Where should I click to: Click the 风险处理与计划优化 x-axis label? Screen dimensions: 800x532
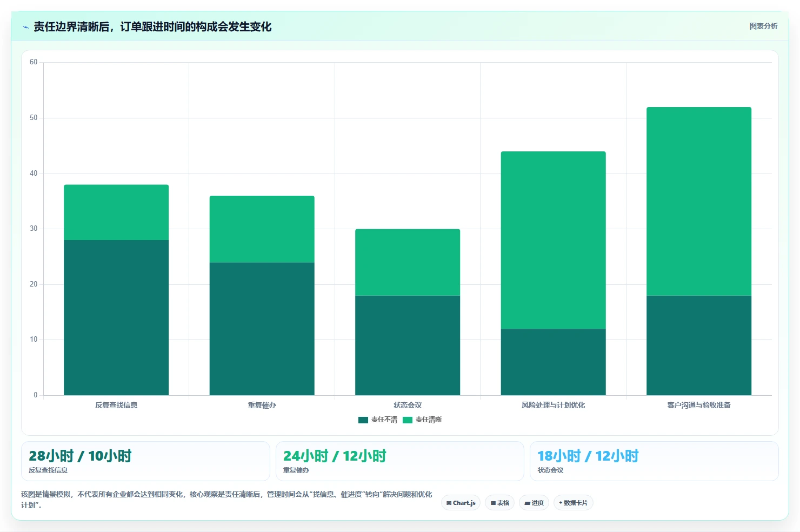(x=554, y=405)
